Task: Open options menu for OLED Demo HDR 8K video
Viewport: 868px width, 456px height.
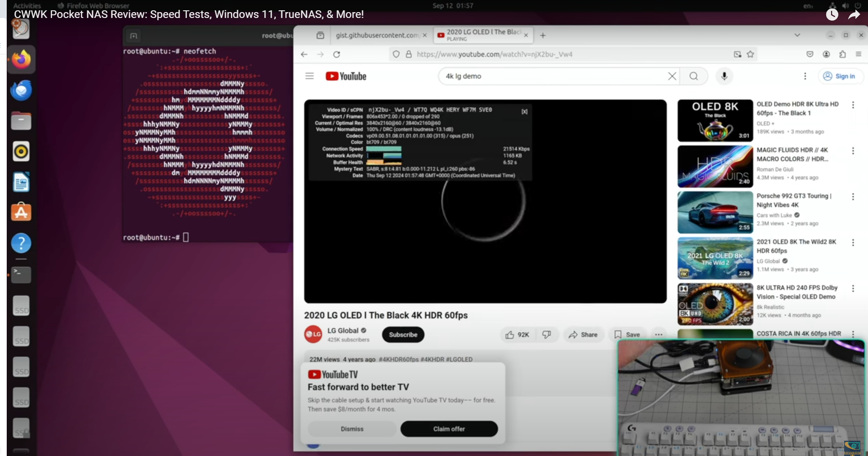Action: 853,105
